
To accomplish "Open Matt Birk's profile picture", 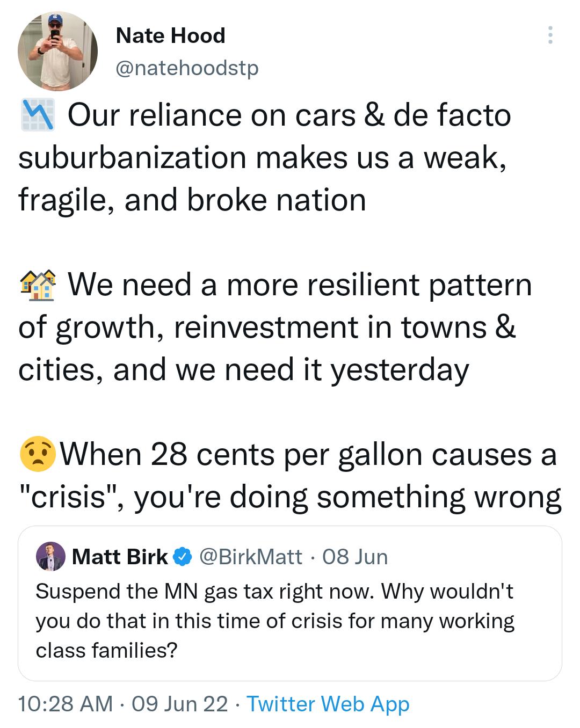I will pos(50,557).
